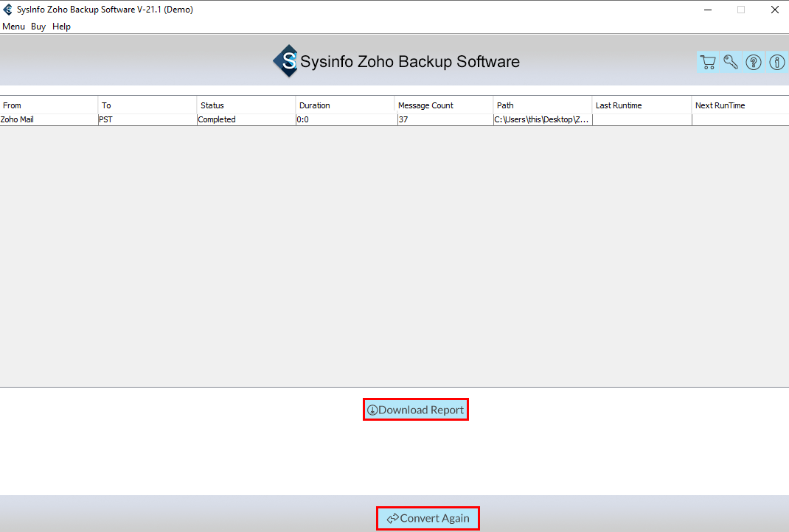Click the question mark help icon
The width and height of the screenshot is (789, 532).
pos(754,62)
